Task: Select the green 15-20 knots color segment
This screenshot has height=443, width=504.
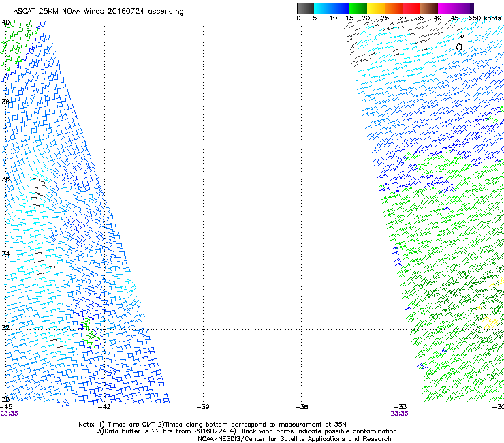Action: [x=358, y=8]
